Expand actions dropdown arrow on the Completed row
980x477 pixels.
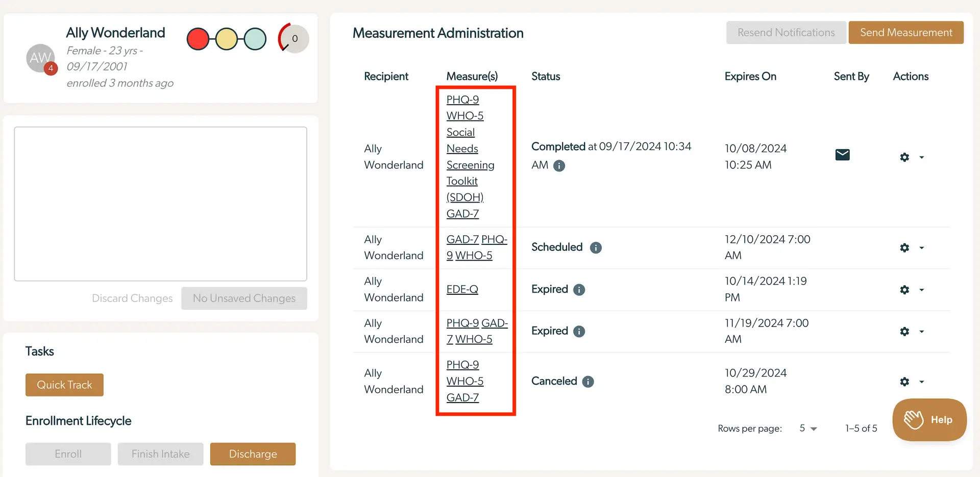[922, 157]
